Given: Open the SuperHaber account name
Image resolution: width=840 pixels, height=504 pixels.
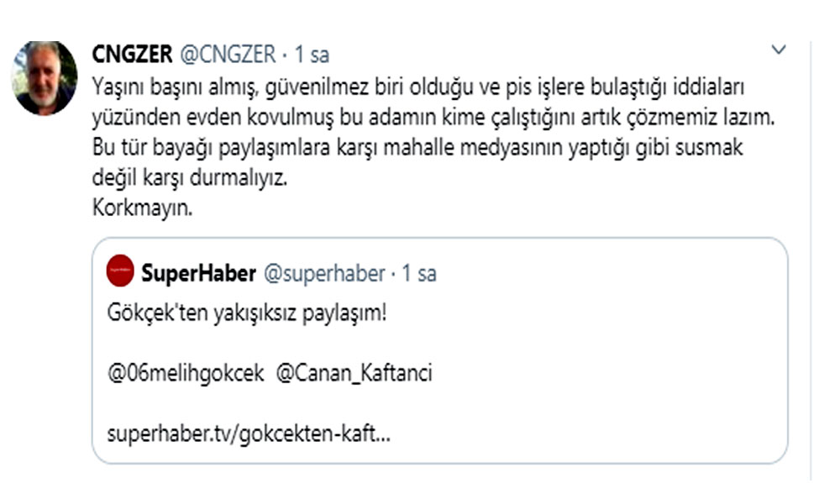Looking at the screenshot, I should [199, 273].
